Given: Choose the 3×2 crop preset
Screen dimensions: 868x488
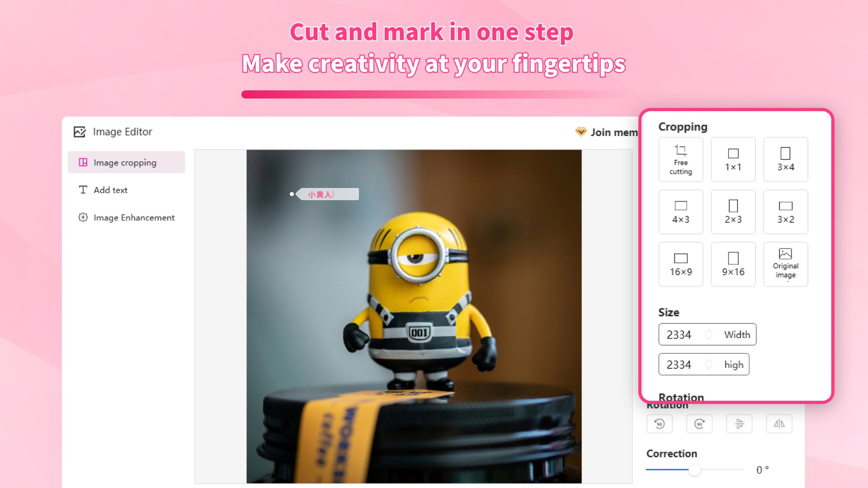Looking at the screenshot, I should (785, 212).
